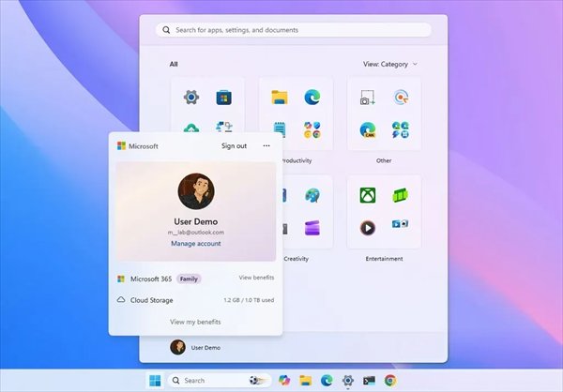
Task: Click Sign out in account flyout
Action: (234, 145)
